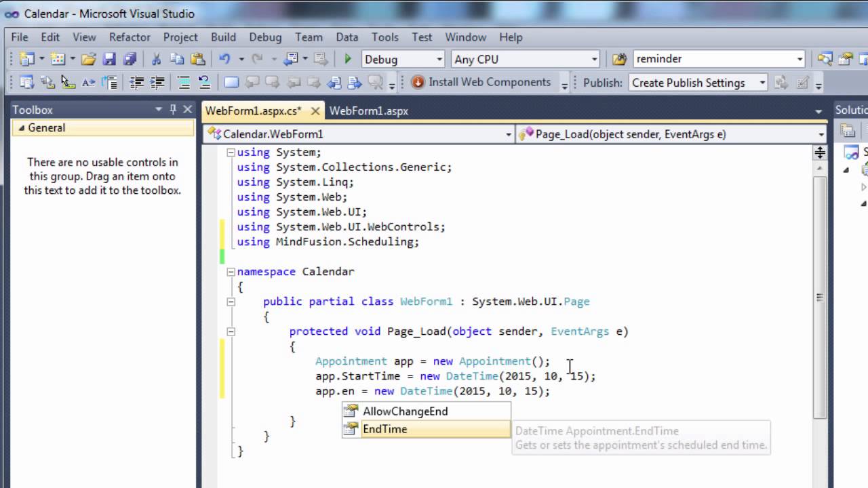The width and height of the screenshot is (868, 488).
Task: Close the Toolbox panel
Action: (x=188, y=109)
